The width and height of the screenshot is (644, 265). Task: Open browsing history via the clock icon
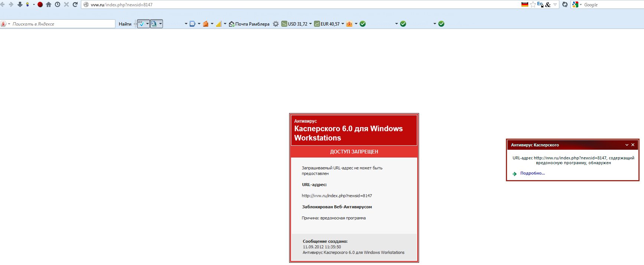coord(58,5)
